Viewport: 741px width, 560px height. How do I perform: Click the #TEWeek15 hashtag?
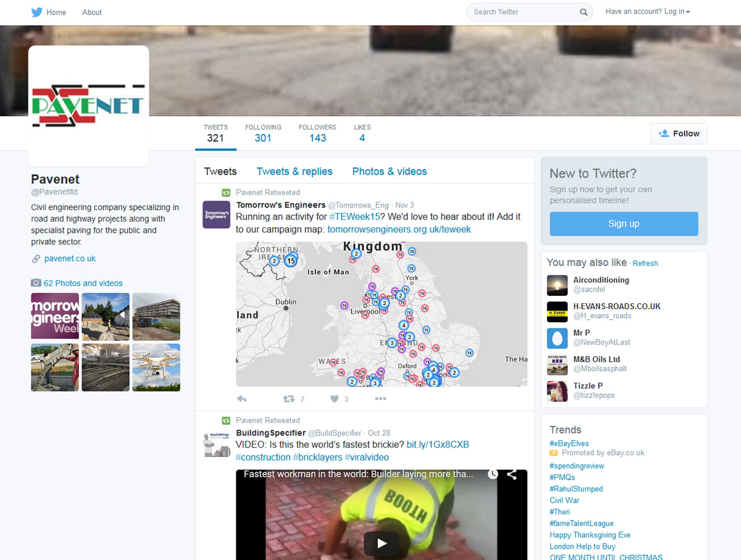pos(354,217)
